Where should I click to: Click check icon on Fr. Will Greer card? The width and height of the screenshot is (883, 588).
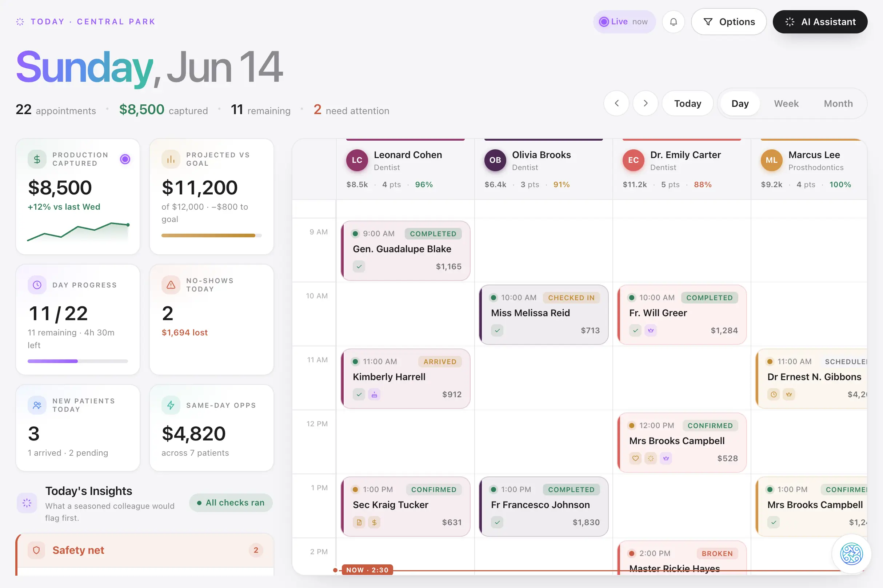[x=635, y=330]
